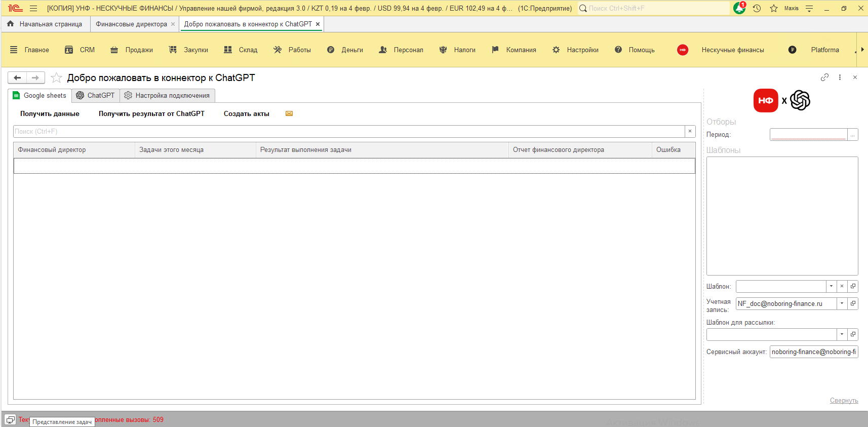This screenshot has height=427, width=868.
Task: Open the history clock icon
Action: (757, 8)
